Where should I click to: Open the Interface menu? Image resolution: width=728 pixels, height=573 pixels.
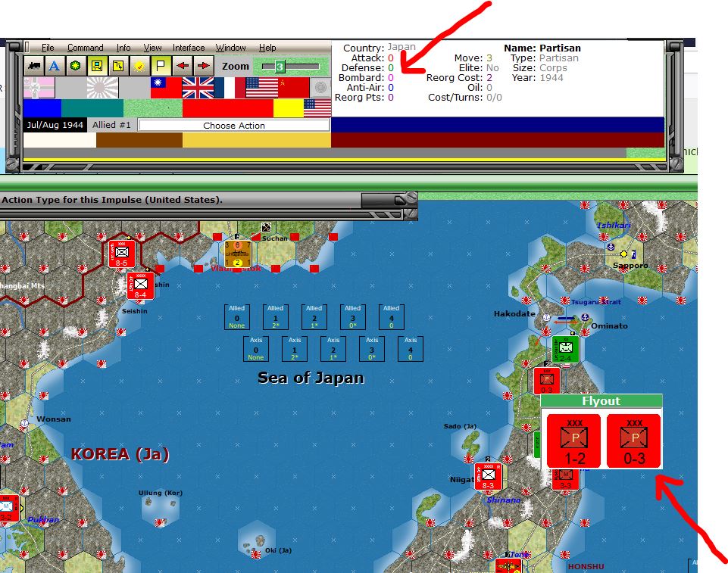tap(189, 48)
